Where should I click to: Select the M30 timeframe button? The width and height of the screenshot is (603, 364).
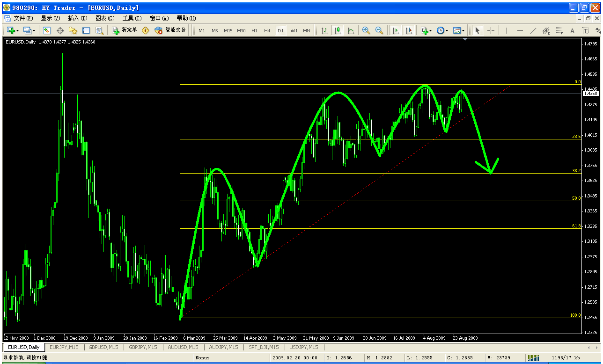[x=241, y=30]
